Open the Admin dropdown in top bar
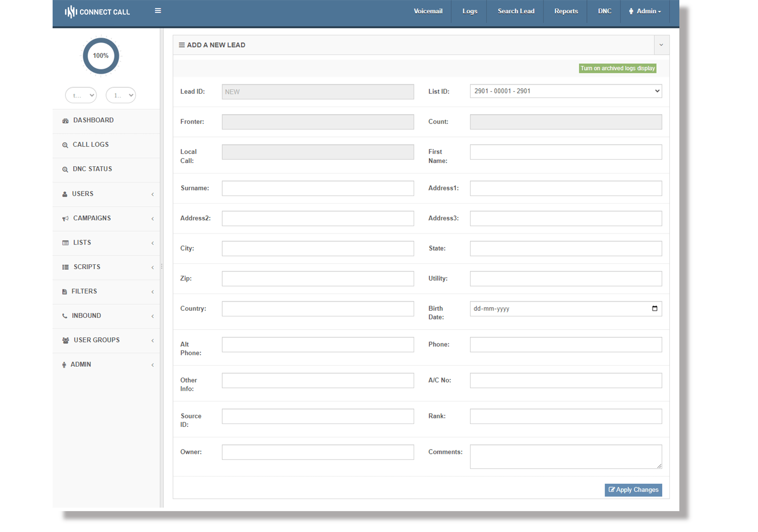The width and height of the screenshot is (758, 532). [x=645, y=11]
